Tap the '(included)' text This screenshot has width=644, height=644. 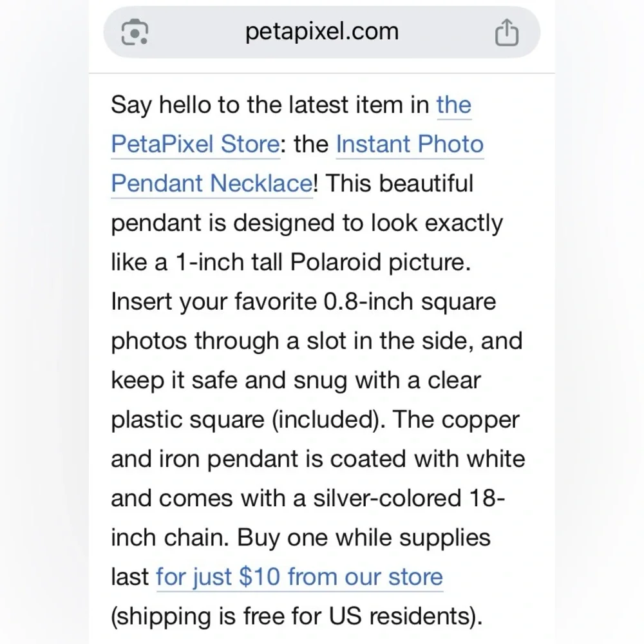(328, 420)
